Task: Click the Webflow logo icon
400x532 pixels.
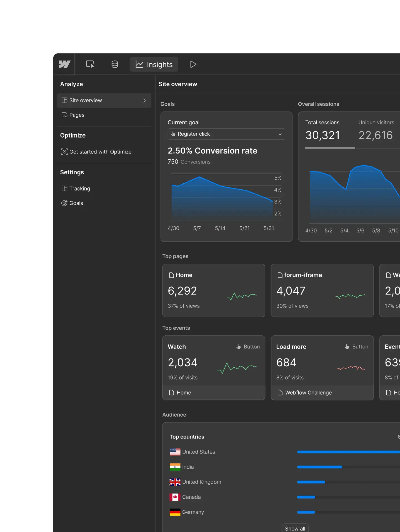Action: [x=64, y=64]
